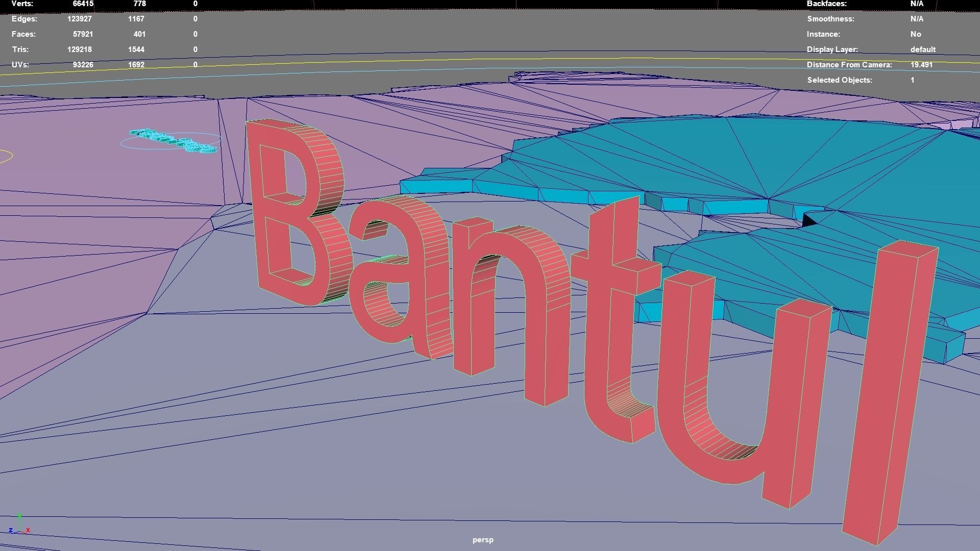Click the selected objects count 1
Viewport: 980px width, 551px height.
[x=912, y=80]
